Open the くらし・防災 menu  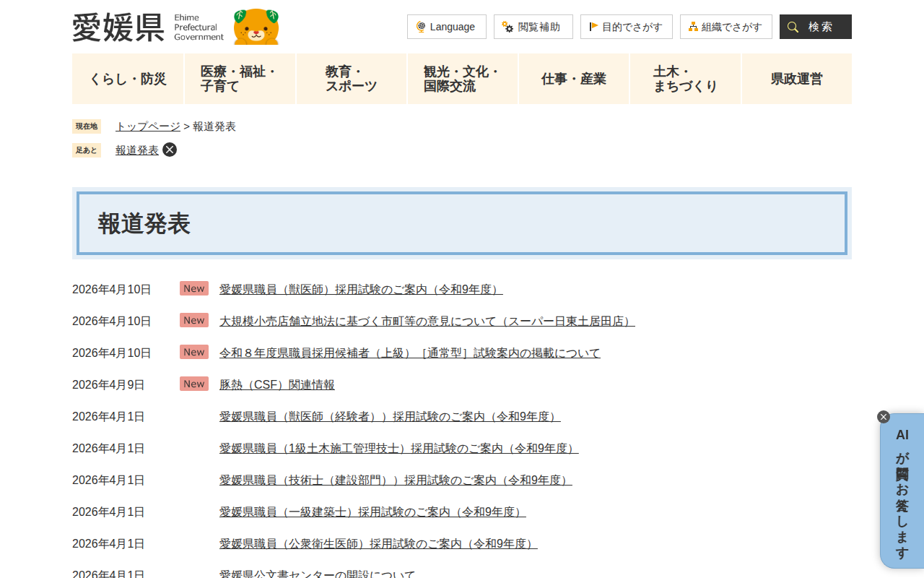tap(128, 79)
